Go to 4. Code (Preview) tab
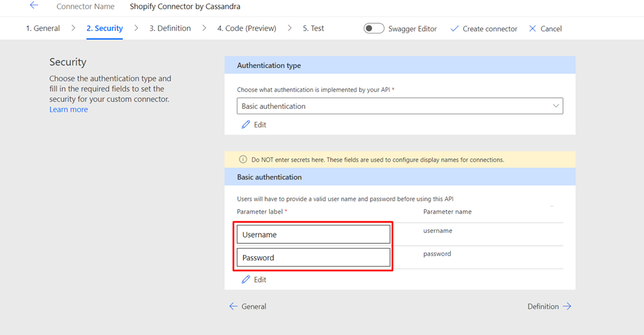Screen dimensions: 644x335 point(247,28)
